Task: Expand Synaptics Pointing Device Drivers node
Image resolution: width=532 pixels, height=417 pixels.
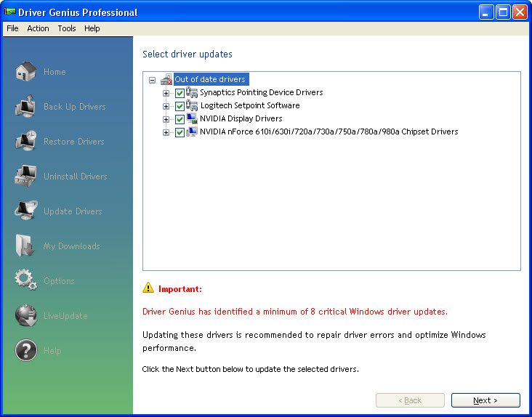Action: coord(166,93)
